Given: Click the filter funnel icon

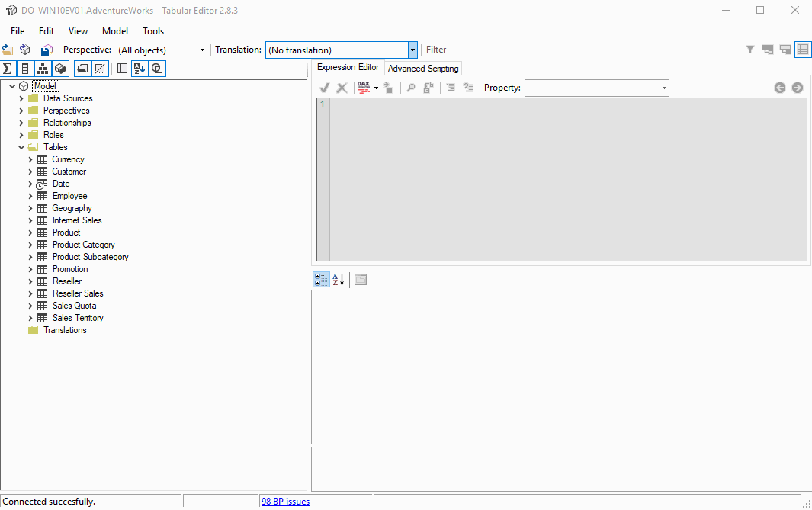Looking at the screenshot, I should click(750, 49).
